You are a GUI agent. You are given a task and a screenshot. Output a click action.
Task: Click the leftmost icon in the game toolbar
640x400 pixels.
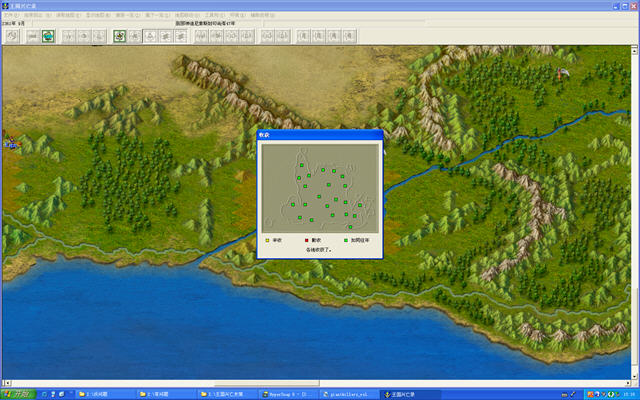[x=13, y=36]
